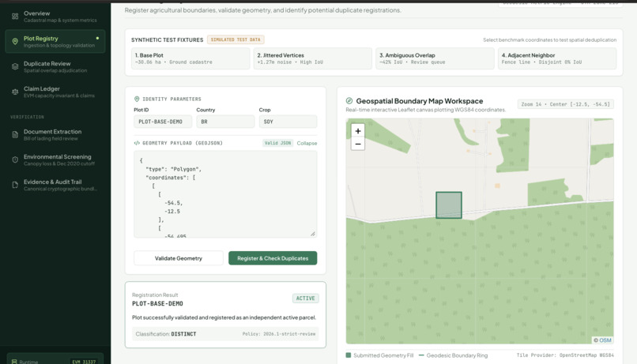Open the Claim Ledger page
The width and height of the screenshot is (637, 364).
55,92
